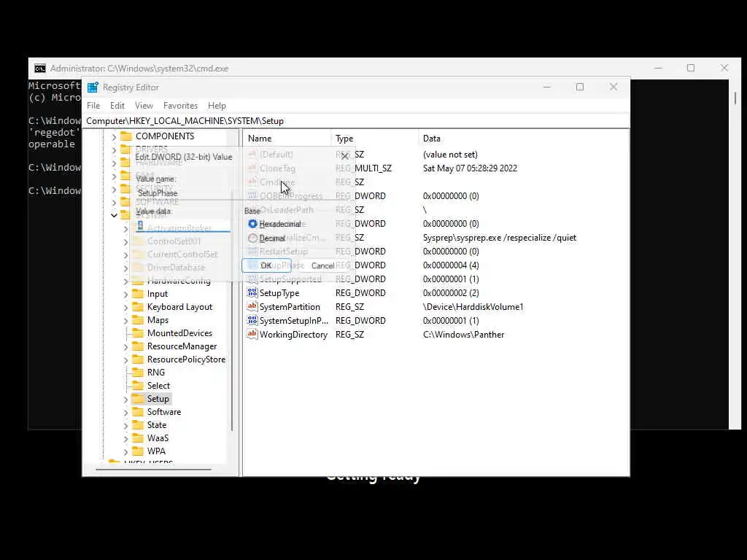Click the ResourceManager folder icon
The width and height of the screenshot is (747, 560).
tap(138, 346)
